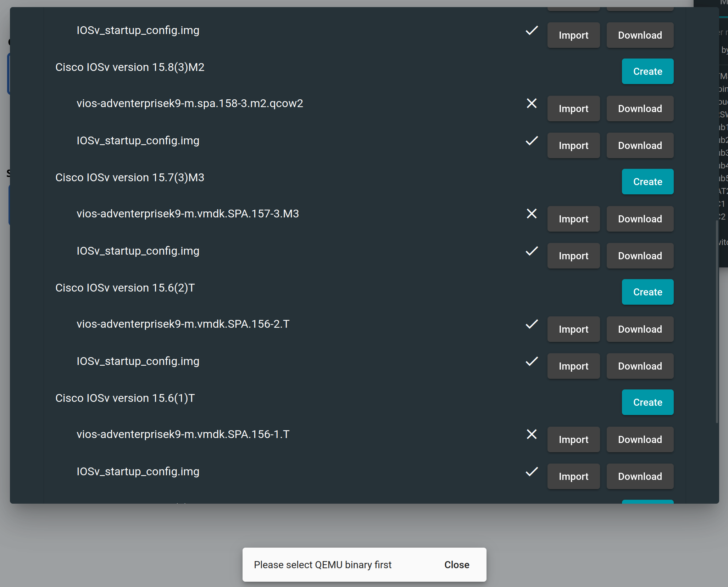Download IOSv_startup_config.img in the 15.6(1)T section
Screen dimensions: 728x587
click(x=640, y=476)
